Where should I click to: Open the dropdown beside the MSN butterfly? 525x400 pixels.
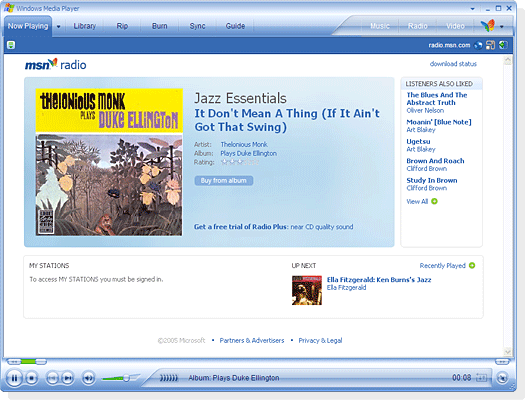(x=502, y=26)
